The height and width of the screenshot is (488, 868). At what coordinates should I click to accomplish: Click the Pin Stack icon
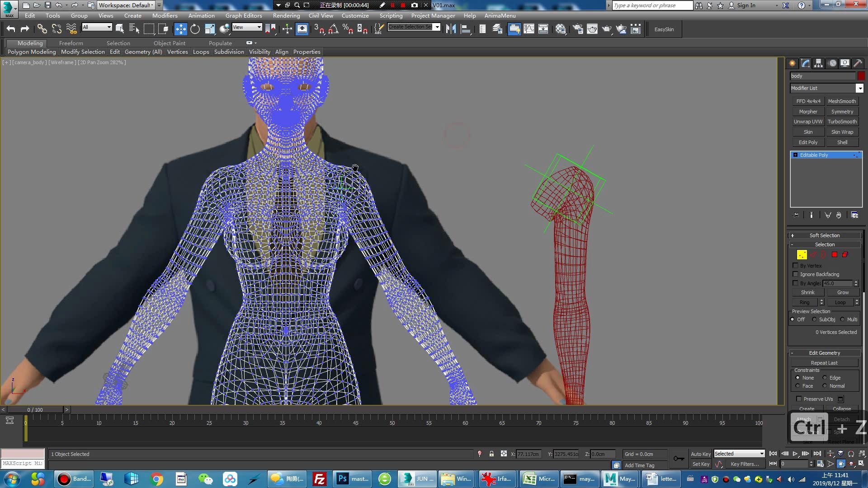[x=796, y=215]
